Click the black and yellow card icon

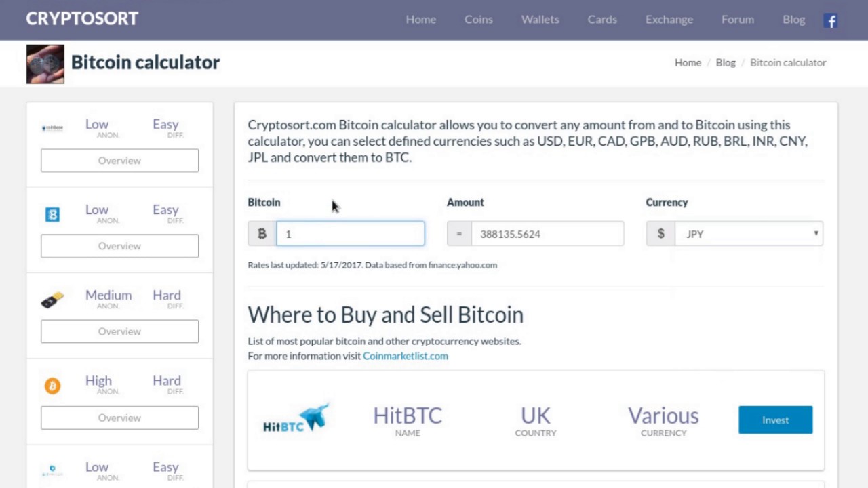[x=52, y=300]
